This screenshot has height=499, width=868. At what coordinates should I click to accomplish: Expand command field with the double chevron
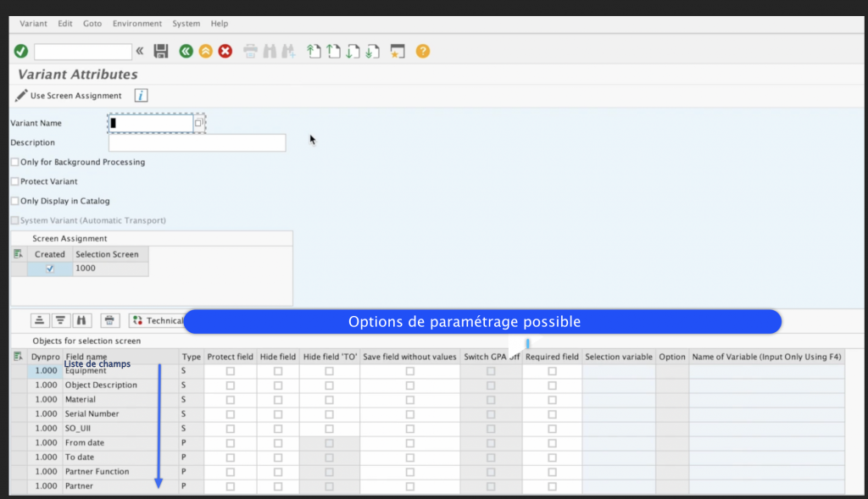(x=140, y=52)
